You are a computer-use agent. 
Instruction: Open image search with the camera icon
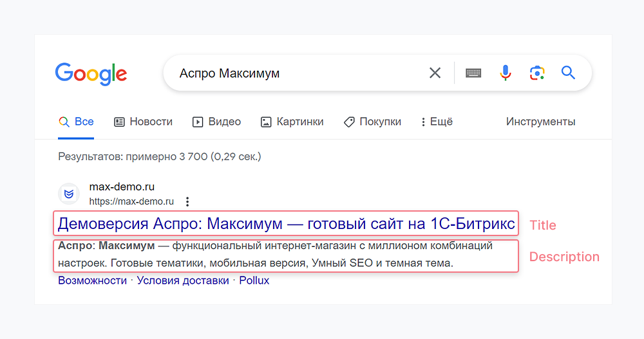pos(537,73)
